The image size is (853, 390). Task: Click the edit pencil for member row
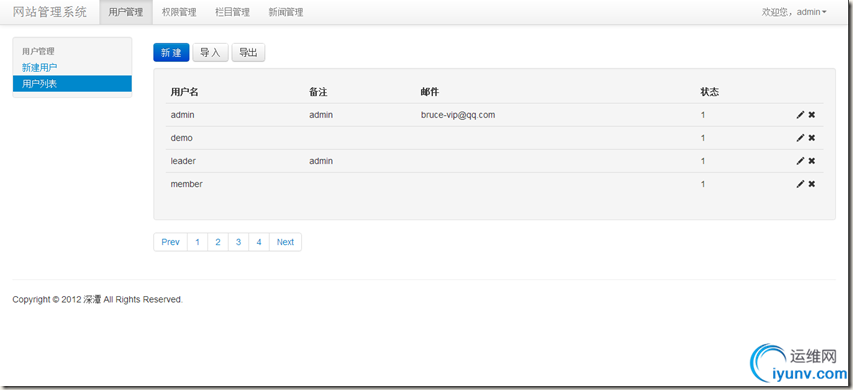[800, 184]
